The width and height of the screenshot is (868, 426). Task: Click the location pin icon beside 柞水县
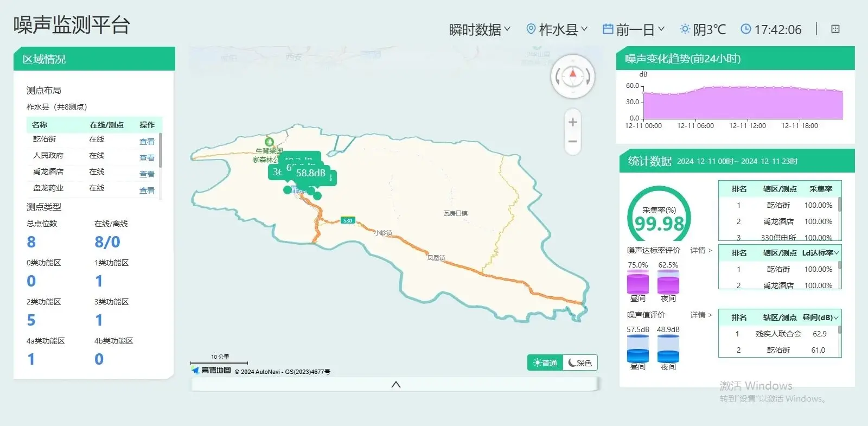pos(531,29)
